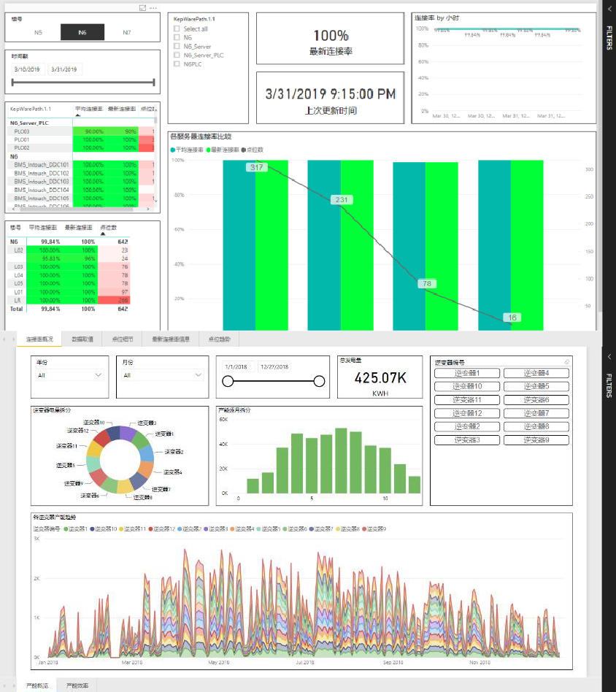Tick the N6_Server checkbox
The width and height of the screenshot is (616, 692).
click(x=177, y=46)
